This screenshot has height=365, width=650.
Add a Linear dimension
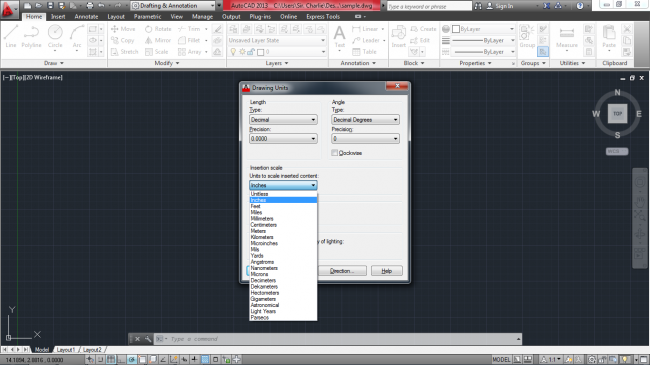click(x=366, y=29)
